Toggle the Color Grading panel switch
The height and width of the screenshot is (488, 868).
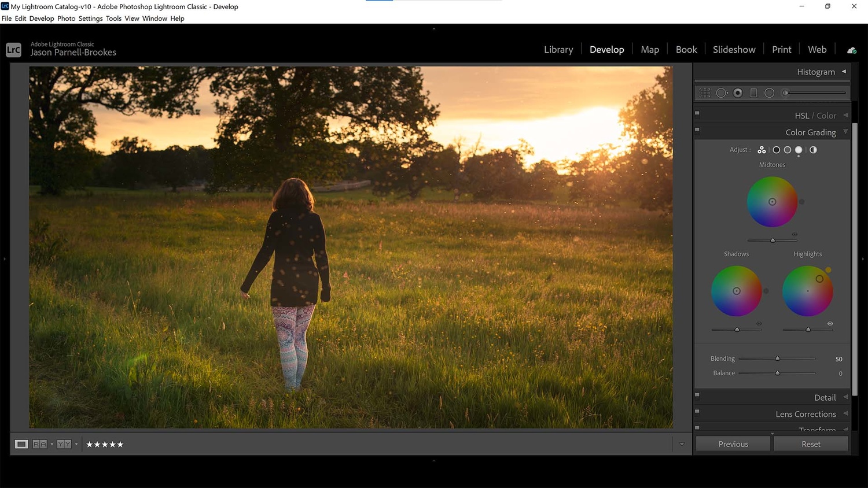pyautogui.click(x=697, y=130)
